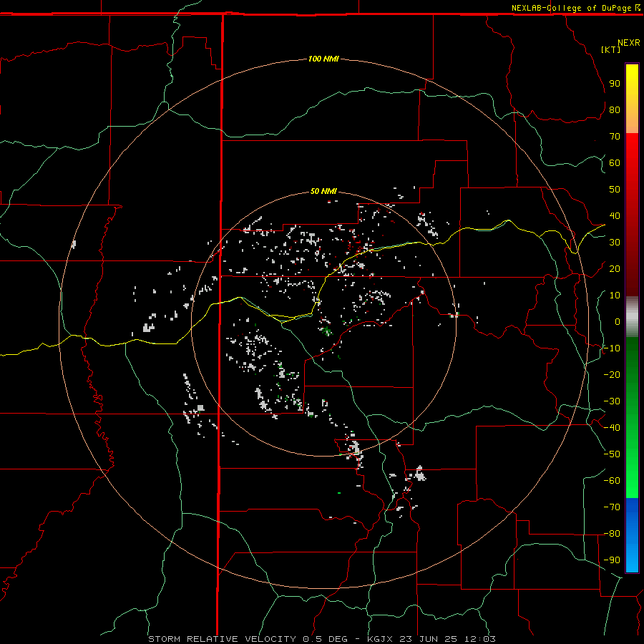Click the 100 NMI range ring label
The height and width of the screenshot is (644, 644).
coord(323,59)
